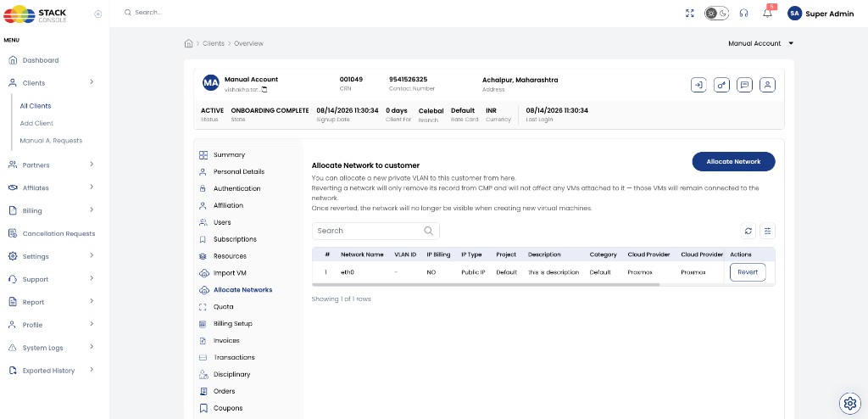Open table column filter settings icon

pyautogui.click(x=767, y=231)
